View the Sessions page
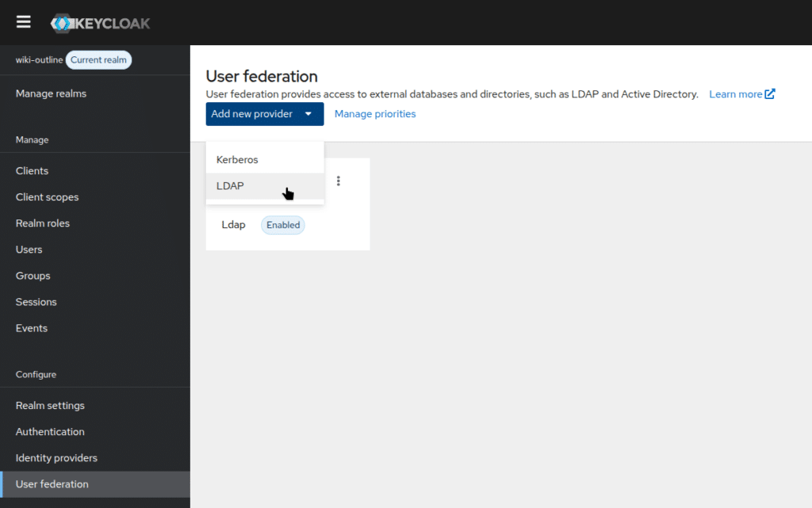The height and width of the screenshot is (508, 812). (x=36, y=302)
